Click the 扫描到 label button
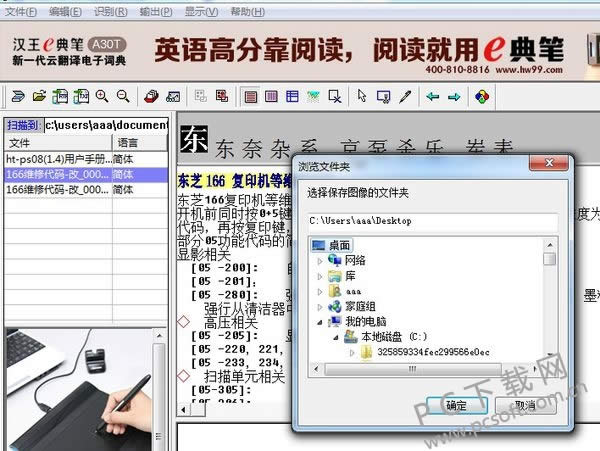The height and width of the screenshot is (451, 600). pyautogui.click(x=23, y=125)
